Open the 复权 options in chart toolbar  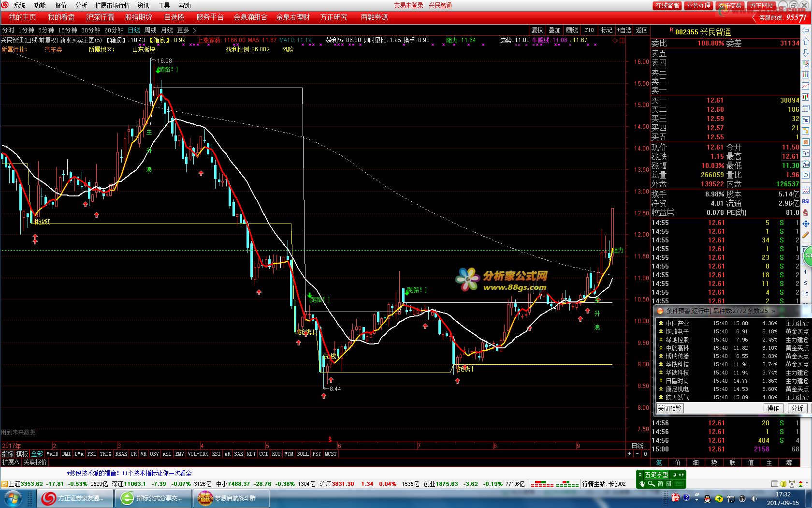point(537,30)
